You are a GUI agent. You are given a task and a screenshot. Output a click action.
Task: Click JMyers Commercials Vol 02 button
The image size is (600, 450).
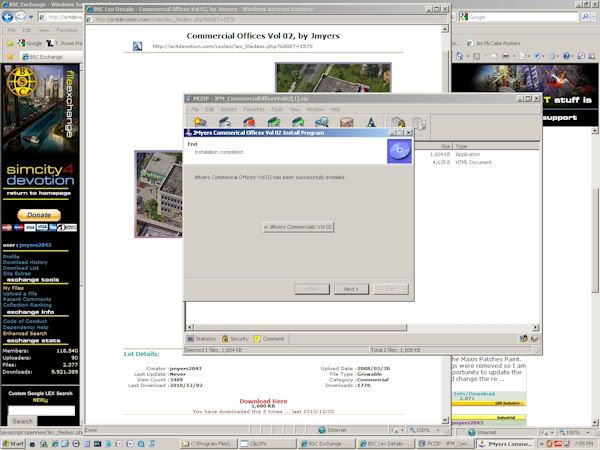click(x=298, y=227)
